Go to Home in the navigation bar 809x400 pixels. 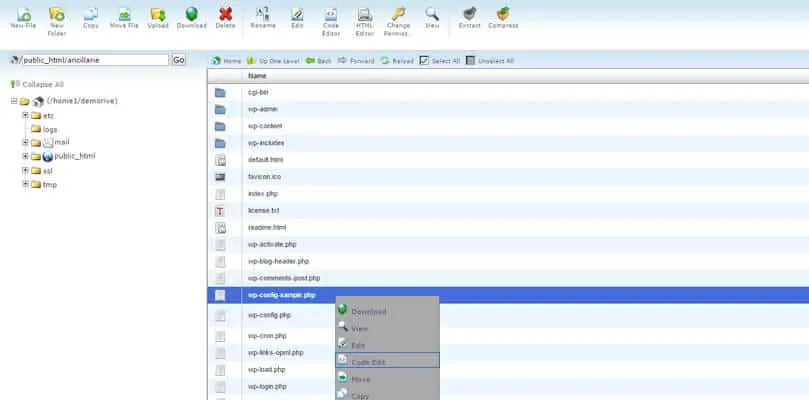226,60
